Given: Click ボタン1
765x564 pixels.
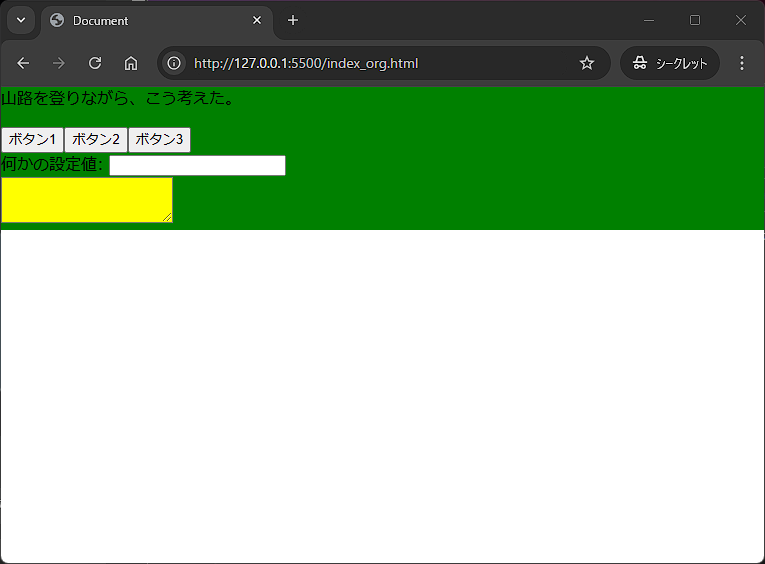Looking at the screenshot, I should [32, 140].
